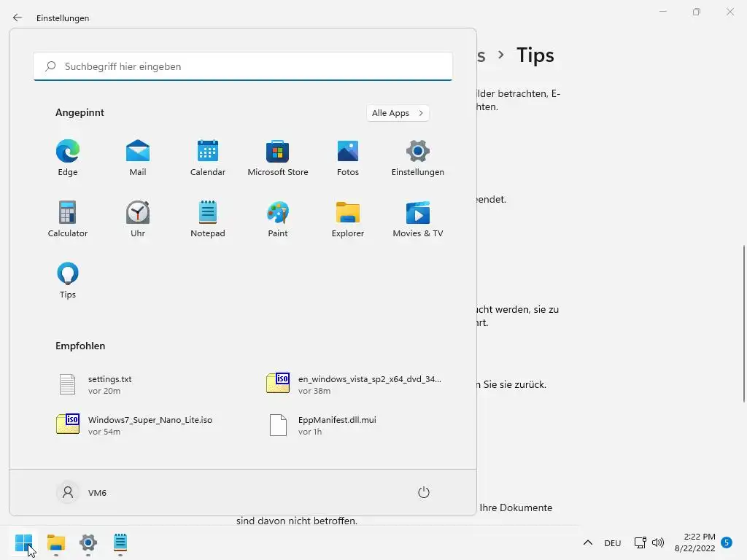Change input language DEU indicator
Image resolution: width=747 pixels, height=560 pixels.
(613, 542)
